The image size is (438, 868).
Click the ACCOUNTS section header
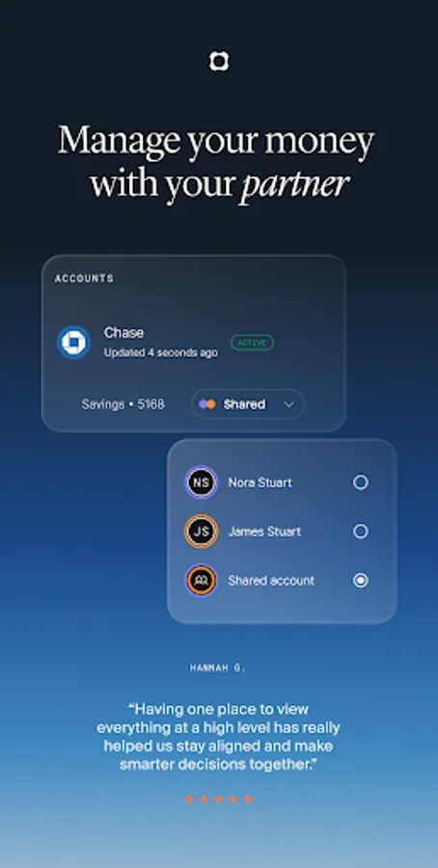pos(84,279)
